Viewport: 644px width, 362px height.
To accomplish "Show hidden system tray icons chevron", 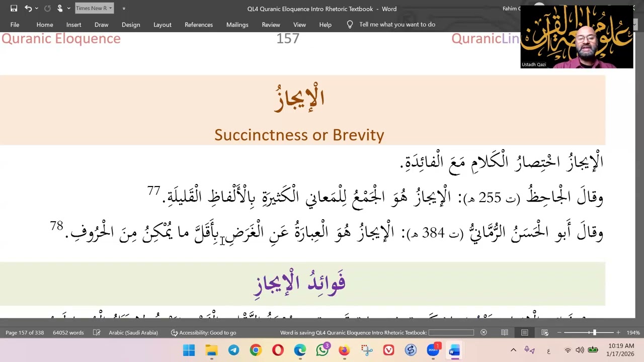I will point(513,350).
